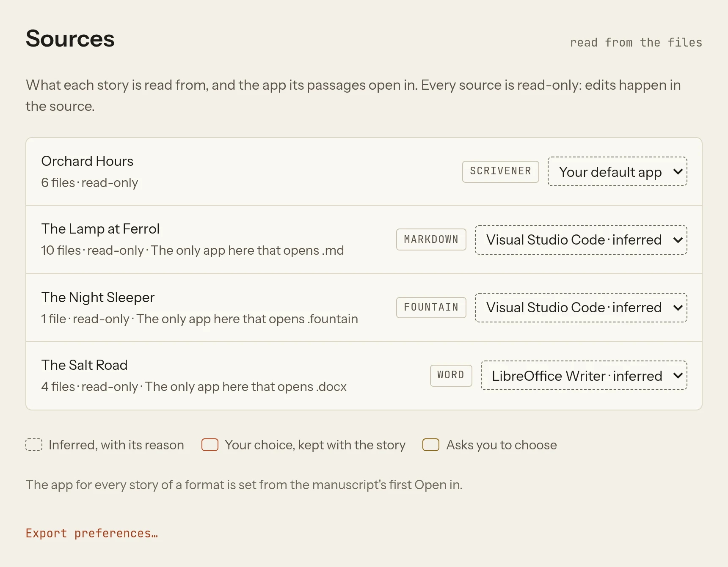Select The Salt Road story title

click(x=84, y=365)
